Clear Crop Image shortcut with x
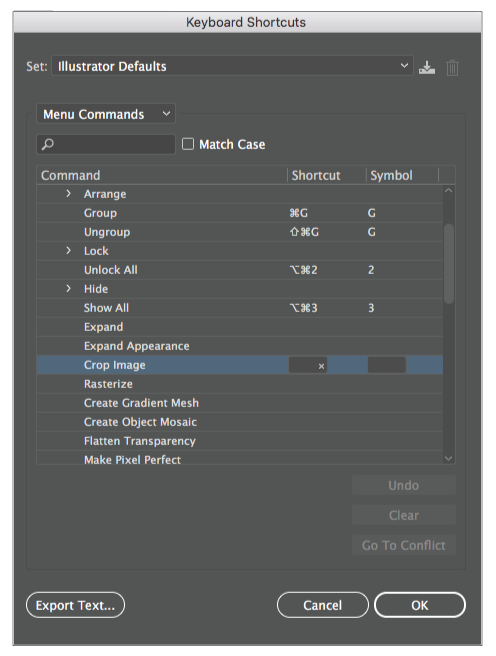The height and width of the screenshot is (656, 496). tap(321, 366)
